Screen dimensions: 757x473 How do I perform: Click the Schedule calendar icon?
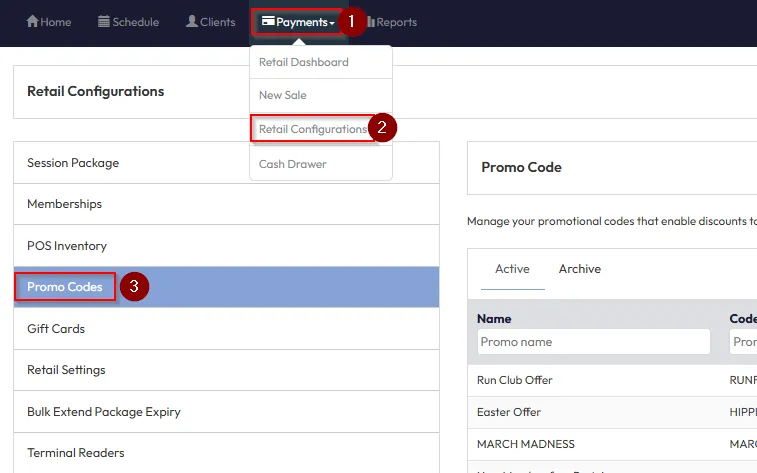click(104, 22)
